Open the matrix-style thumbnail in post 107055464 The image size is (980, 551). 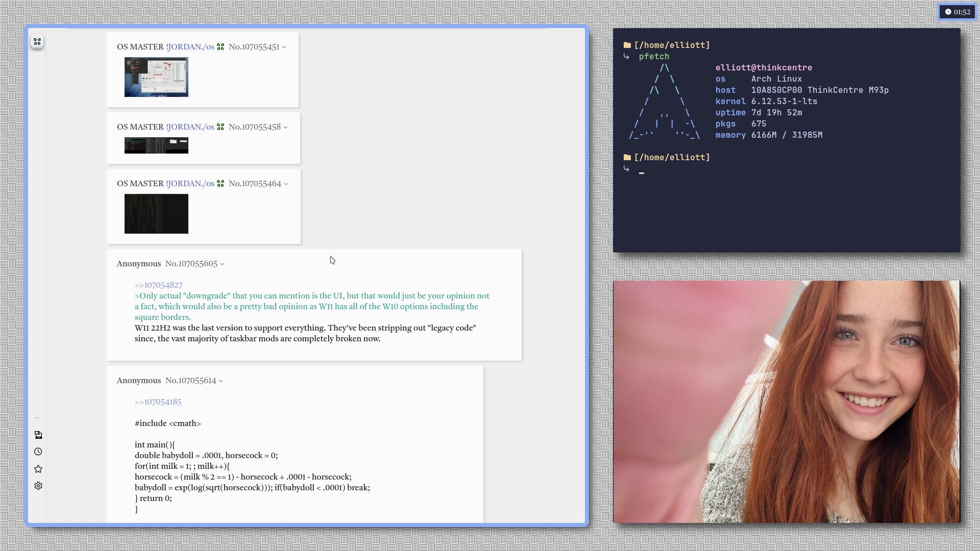(x=156, y=214)
